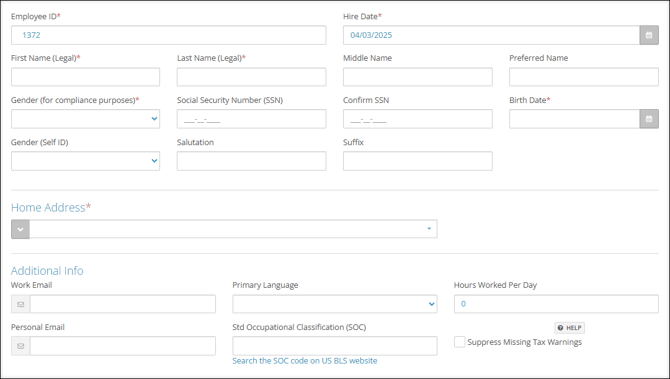Click the Home Address section heading
This screenshot has width=670, height=379.
51,208
